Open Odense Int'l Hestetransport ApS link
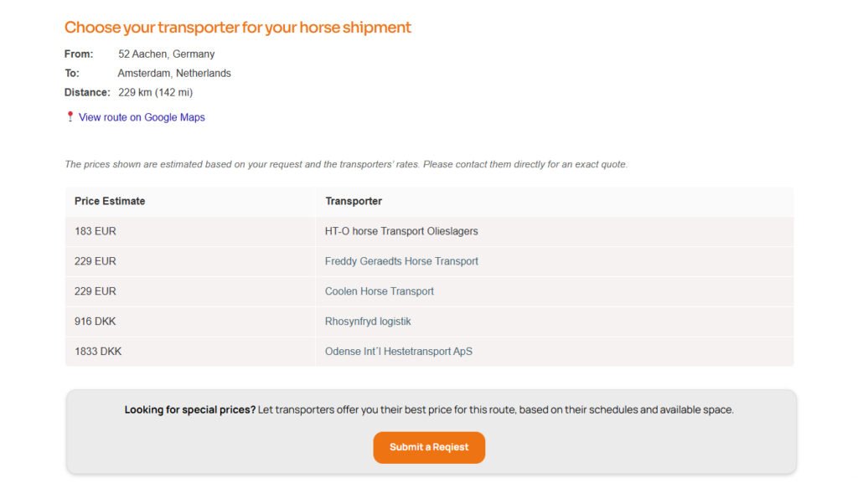Image resolution: width=858 pixels, height=504 pixels. pyautogui.click(x=399, y=352)
